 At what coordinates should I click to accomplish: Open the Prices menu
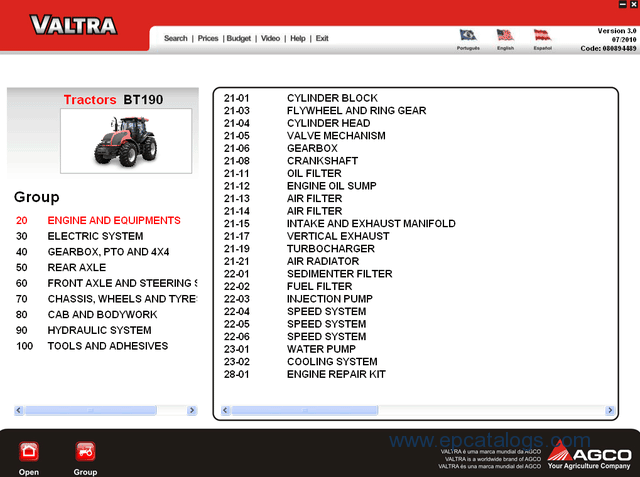click(x=208, y=38)
